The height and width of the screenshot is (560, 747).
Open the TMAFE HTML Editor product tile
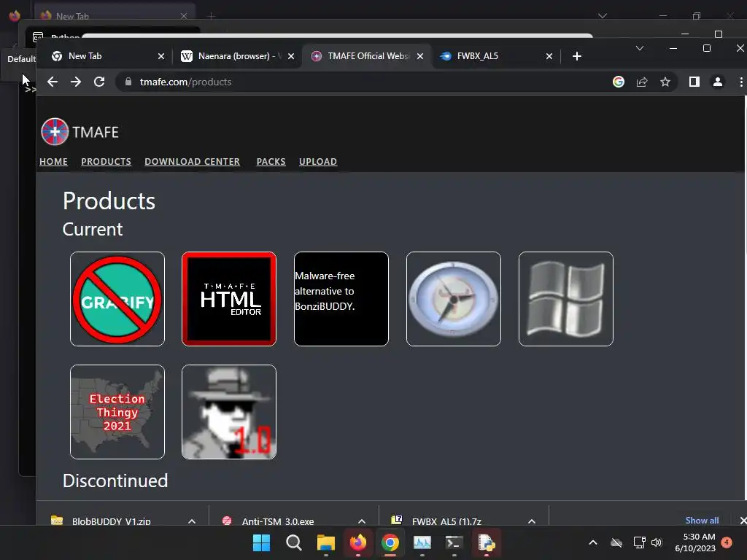point(228,299)
